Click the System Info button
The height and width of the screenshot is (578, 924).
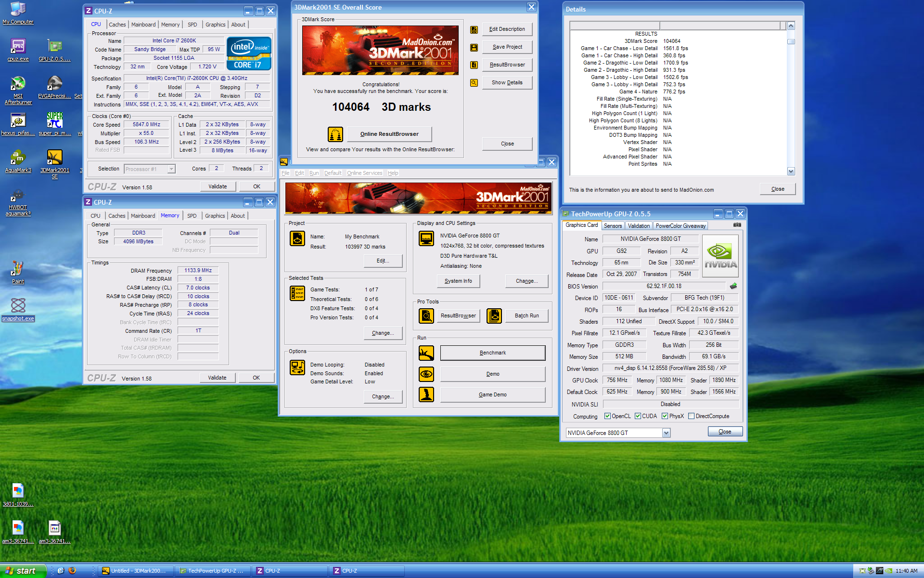point(458,281)
